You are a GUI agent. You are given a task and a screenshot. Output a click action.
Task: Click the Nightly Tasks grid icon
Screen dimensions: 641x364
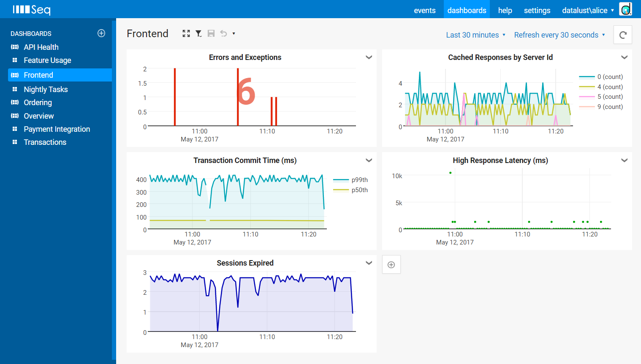pos(15,89)
